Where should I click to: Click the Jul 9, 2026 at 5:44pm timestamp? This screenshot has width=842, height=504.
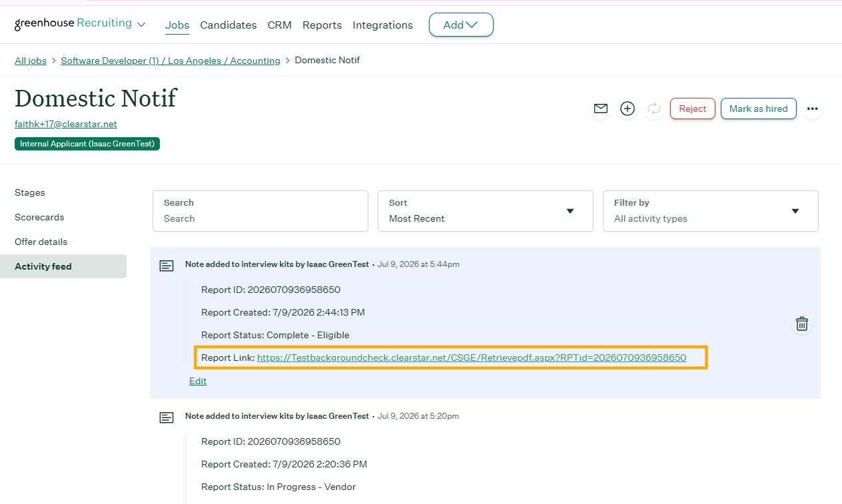coord(418,264)
